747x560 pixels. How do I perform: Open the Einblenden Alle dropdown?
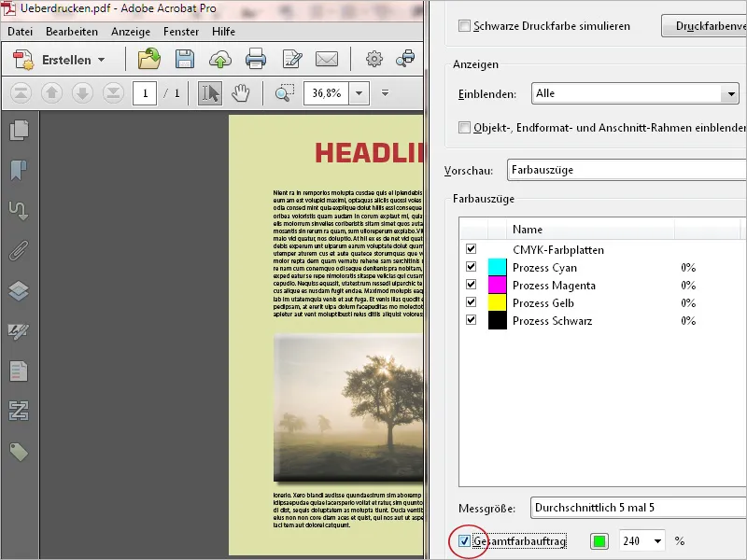click(x=636, y=93)
